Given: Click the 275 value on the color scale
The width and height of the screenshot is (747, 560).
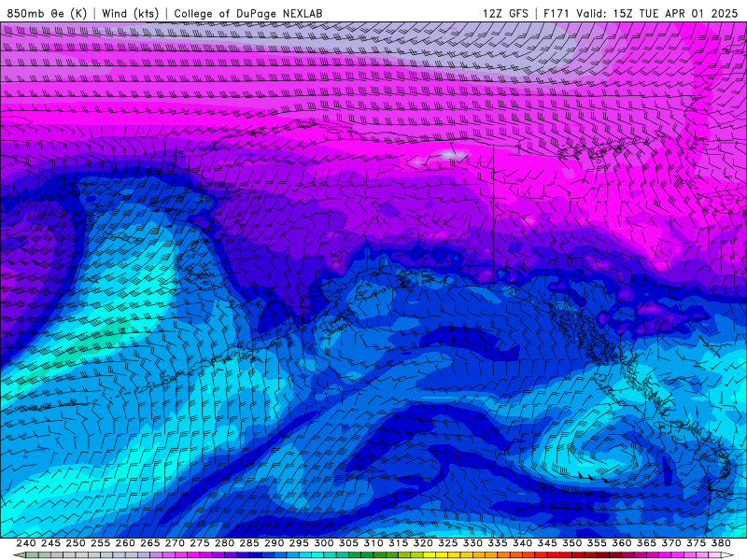Looking at the screenshot, I should (x=200, y=543).
